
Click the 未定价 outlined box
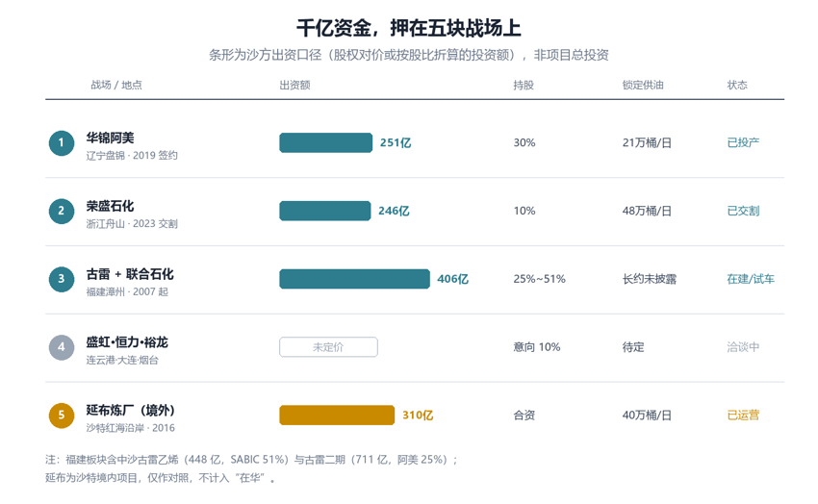329,347
